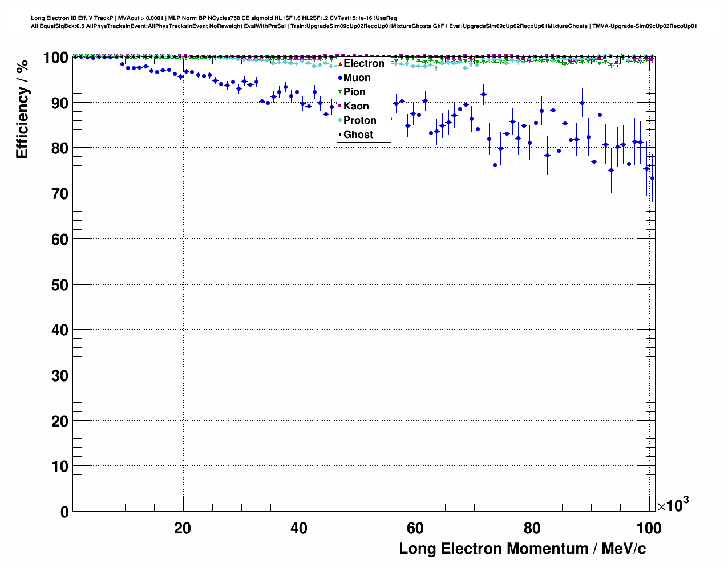The width and height of the screenshot is (728, 568).
Task: Click the Muon legend entry
Action: tap(357, 78)
